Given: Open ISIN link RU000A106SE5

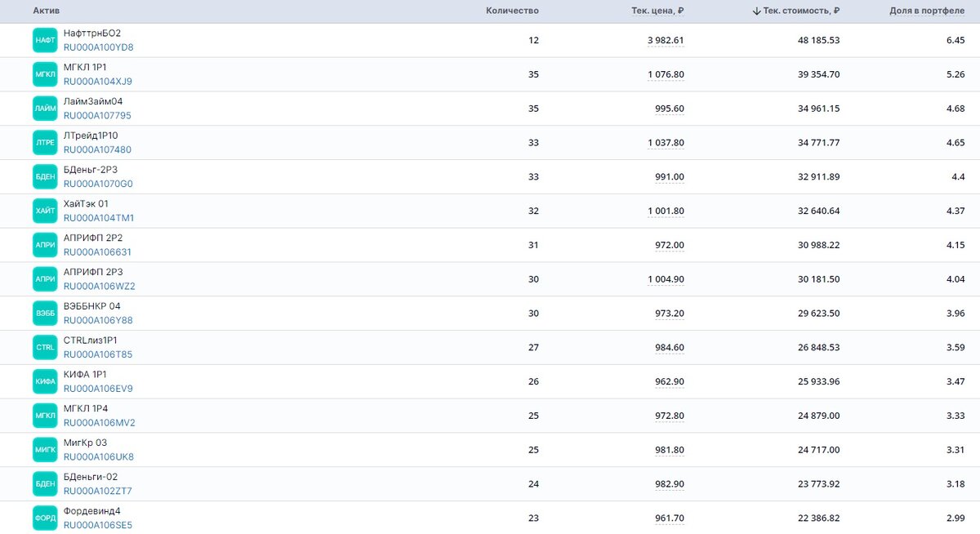Looking at the screenshot, I should pos(97,525).
